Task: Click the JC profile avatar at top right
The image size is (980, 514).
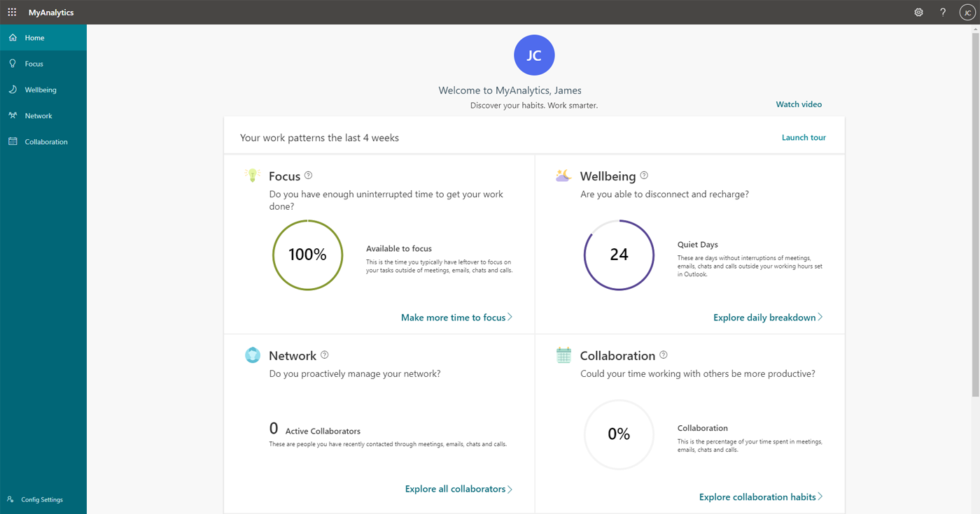Action: (967, 12)
